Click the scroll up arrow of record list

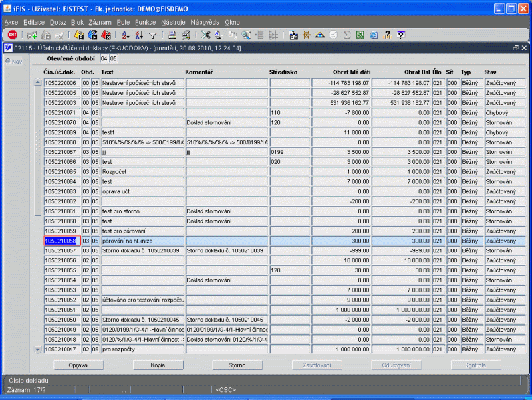pos(37,82)
